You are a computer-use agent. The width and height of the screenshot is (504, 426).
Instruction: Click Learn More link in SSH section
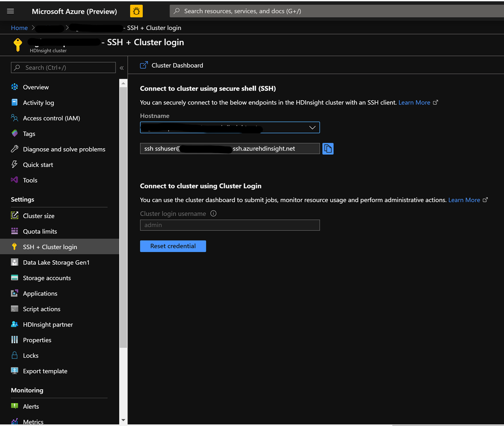pyautogui.click(x=414, y=102)
